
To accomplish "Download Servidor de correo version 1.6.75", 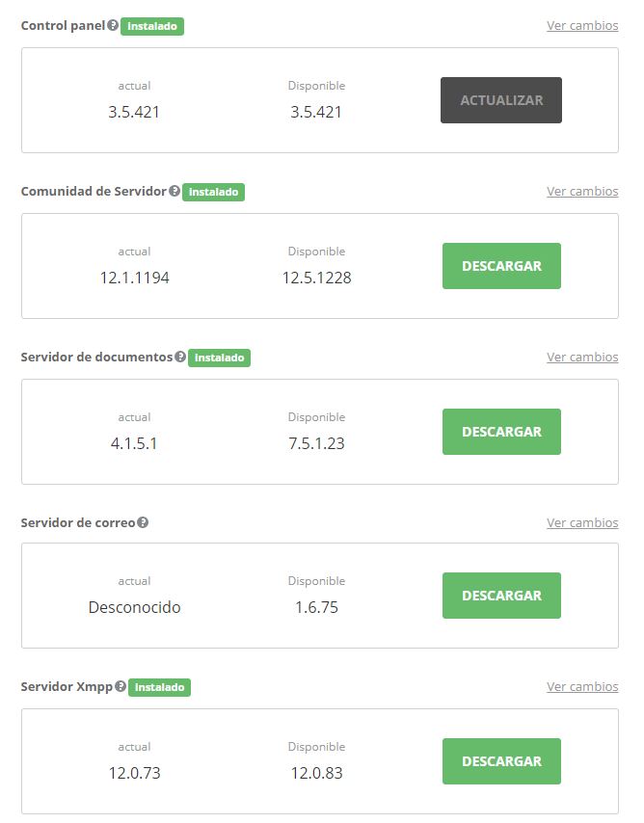I will (x=501, y=596).
